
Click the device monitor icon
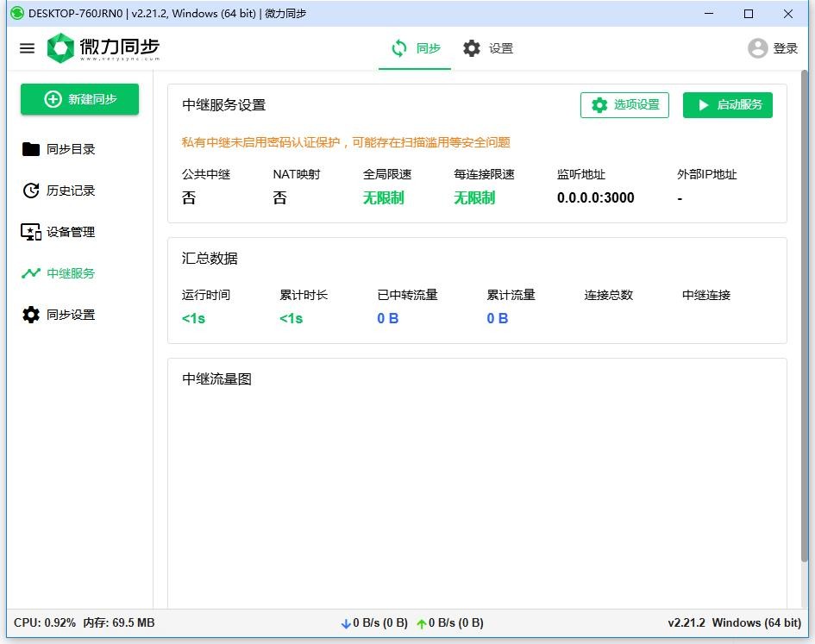31,232
